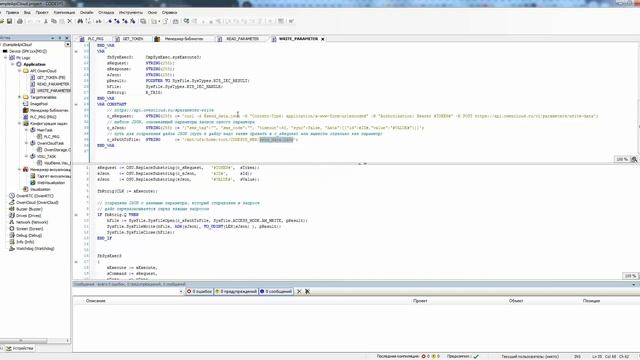Click the Save toolbar icon

pos(9,21)
